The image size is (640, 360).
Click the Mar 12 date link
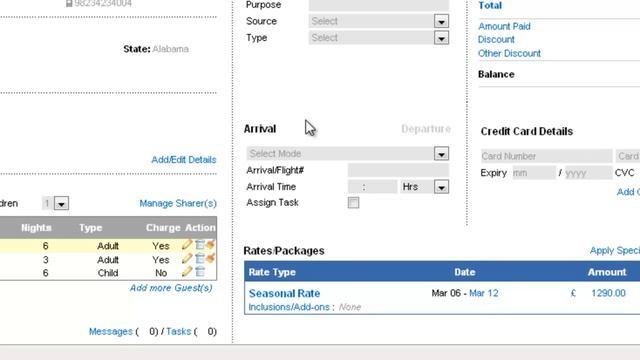[x=484, y=293]
